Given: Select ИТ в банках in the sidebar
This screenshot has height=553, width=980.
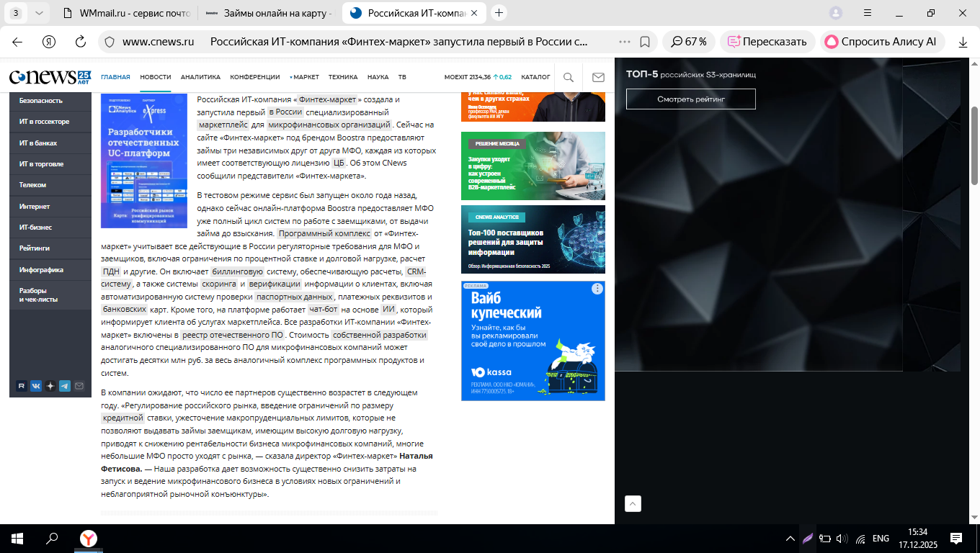Looking at the screenshot, I should (50, 143).
